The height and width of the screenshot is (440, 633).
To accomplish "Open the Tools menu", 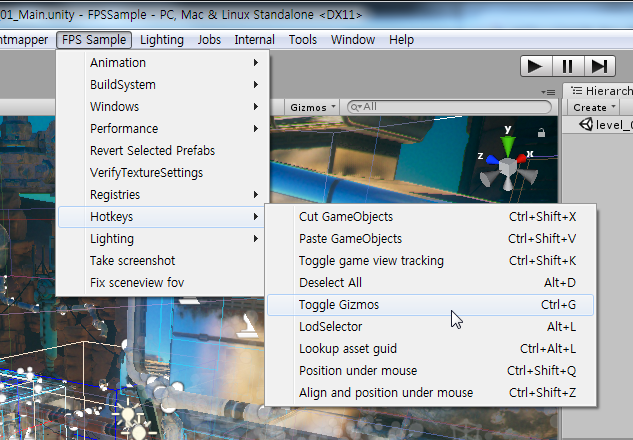I will [x=303, y=40].
